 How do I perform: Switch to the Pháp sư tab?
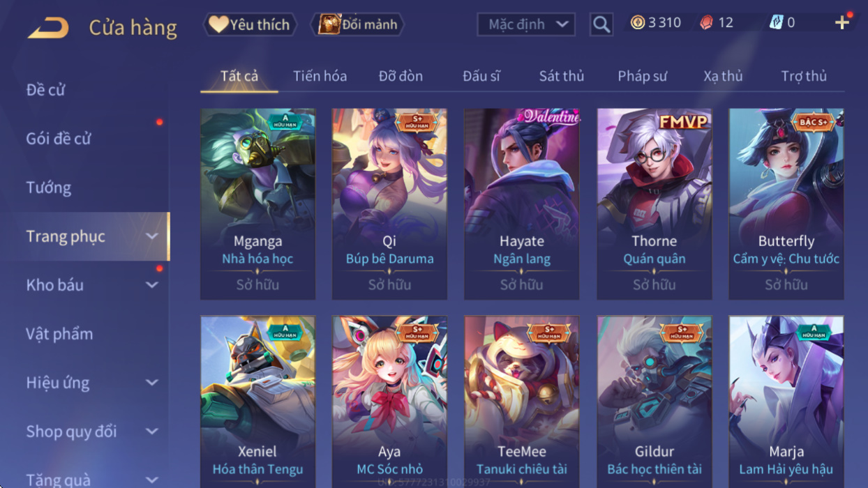click(642, 76)
